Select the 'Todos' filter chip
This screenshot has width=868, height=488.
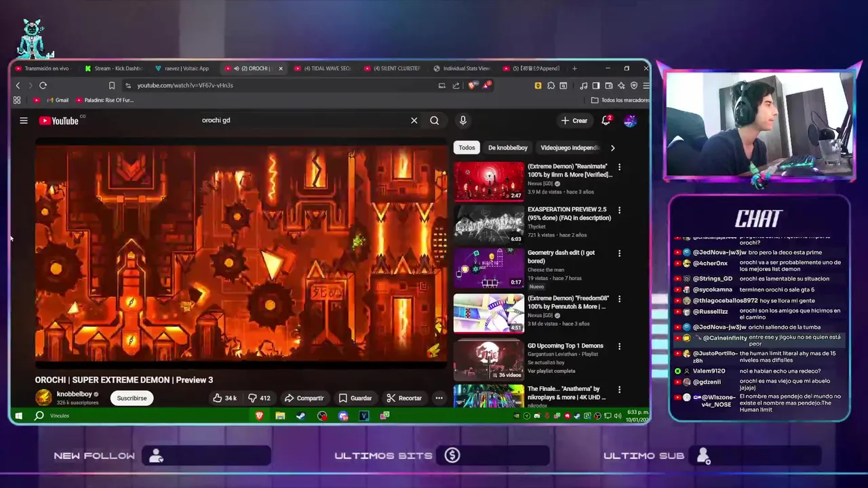click(x=467, y=148)
